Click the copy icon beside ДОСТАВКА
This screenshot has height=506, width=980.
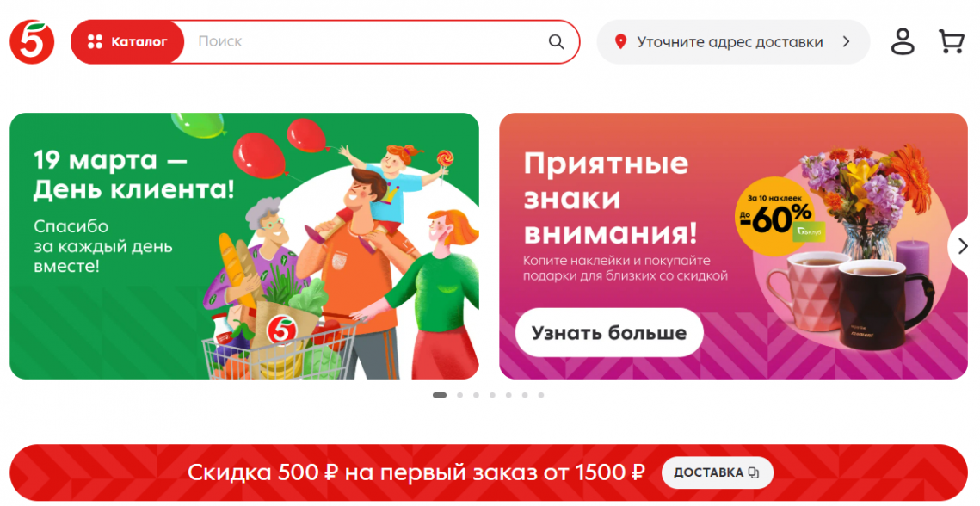pyautogui.click(x=754, y=472)
